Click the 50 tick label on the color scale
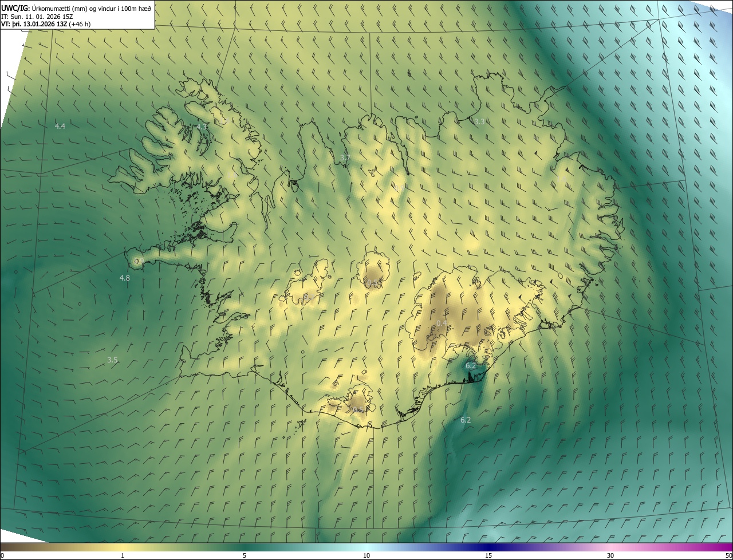 tap(728, 555)
